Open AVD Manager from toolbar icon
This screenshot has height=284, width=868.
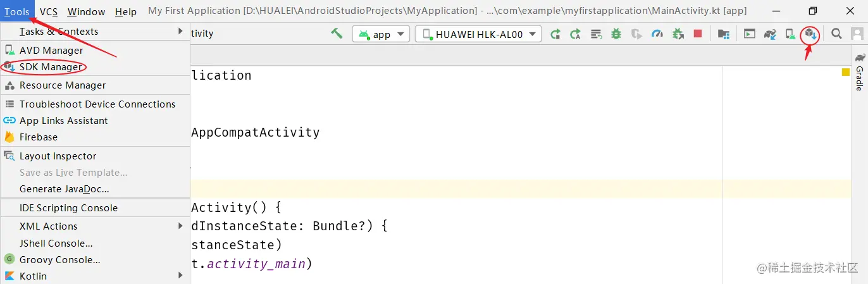pyautogui.click(x=790, y=34)
